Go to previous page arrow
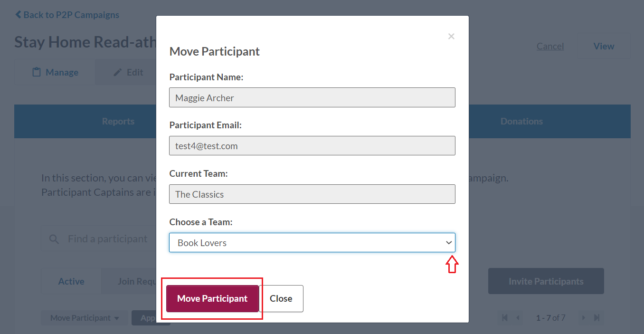Screen dimensions: 644x334 518,317
